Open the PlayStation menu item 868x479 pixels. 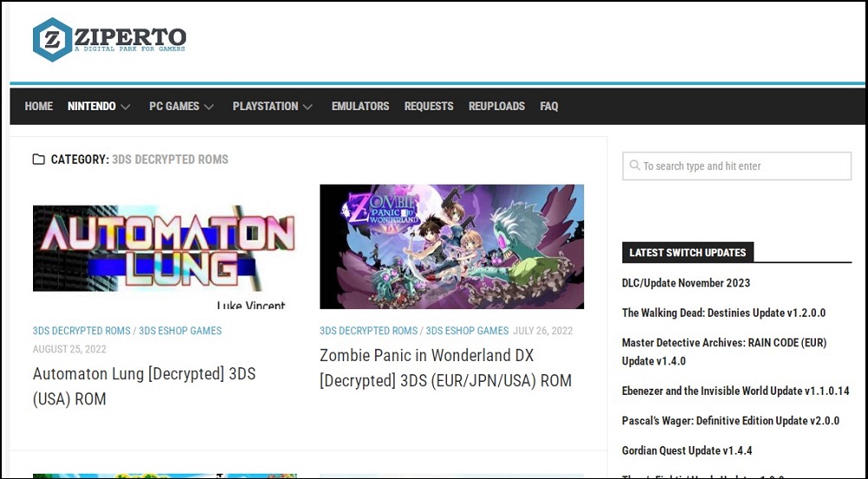[265, 106]
